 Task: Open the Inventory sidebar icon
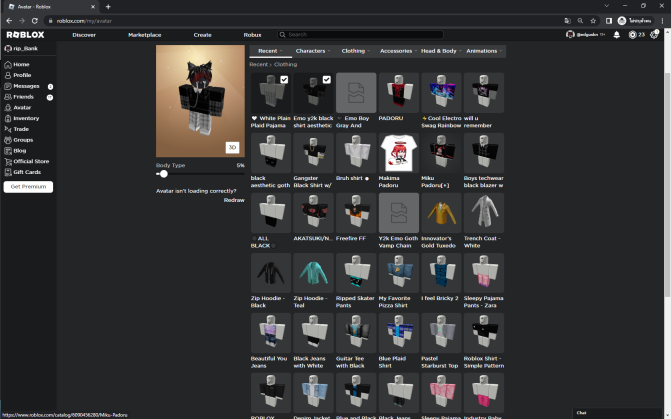(8, 118)
